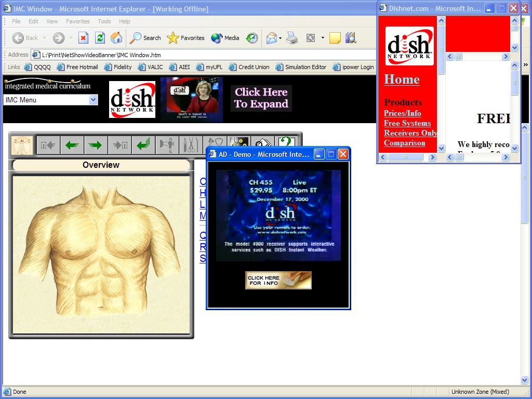Image resolution: width=532 pixels, height=399 pixels.
Task: Click the Address bar field
Action: pos(204,55)
